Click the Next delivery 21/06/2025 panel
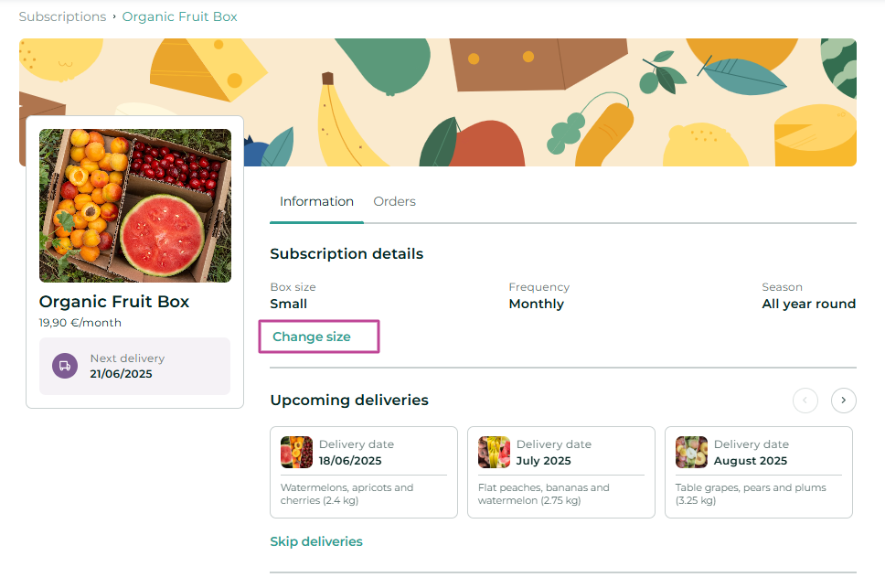The height and width of the screenshot is (588, 885). (135, 366)
